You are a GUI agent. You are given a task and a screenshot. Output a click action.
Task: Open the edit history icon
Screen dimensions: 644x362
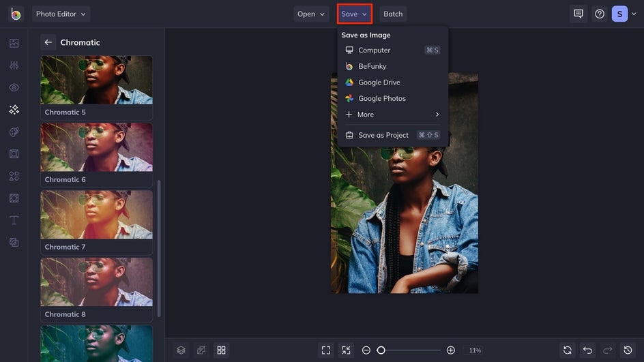(628, 350)
